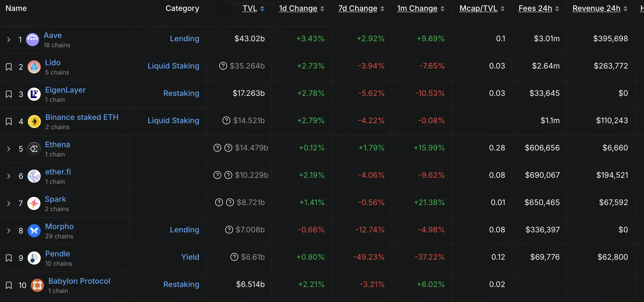Sort table by TVL column
This screenshot has width=644, height=302.
click(x=253, y=9)
